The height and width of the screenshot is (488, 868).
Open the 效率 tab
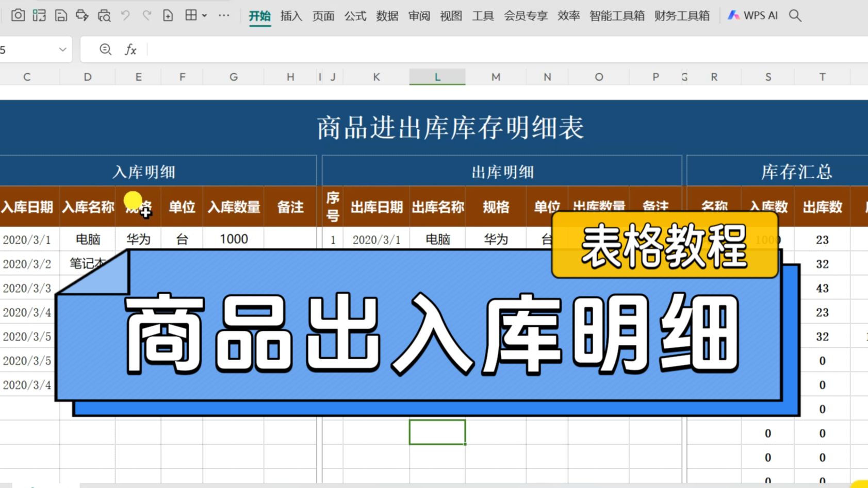coord(569,16)
